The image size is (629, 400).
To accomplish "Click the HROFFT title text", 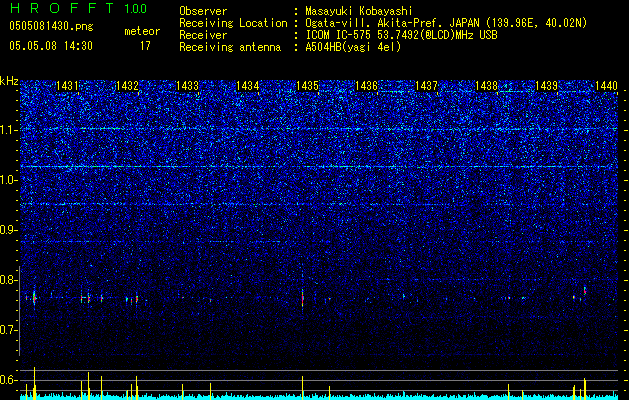I will click(61, 8).
